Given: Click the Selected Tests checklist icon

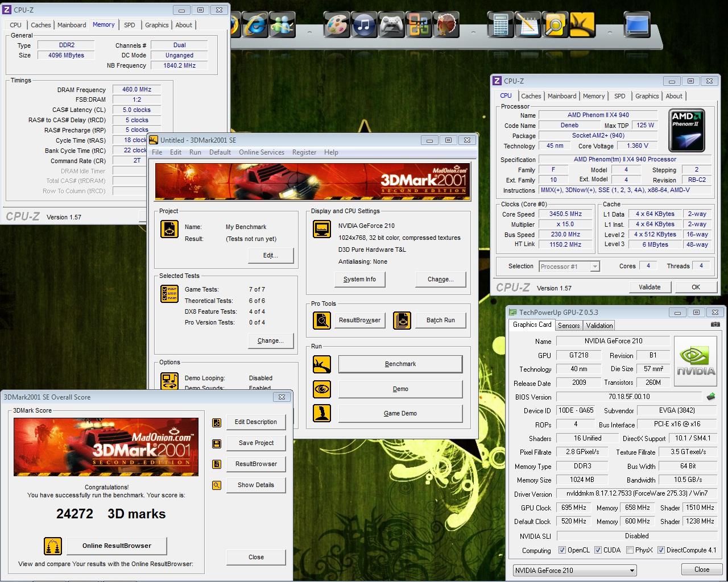Looking at the screenshot, I should point(169,293).
